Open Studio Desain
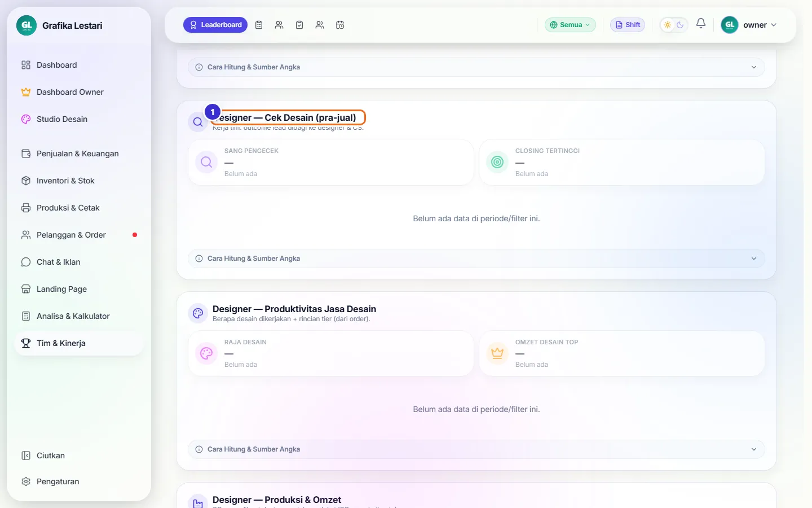 (x=79, y=119)
